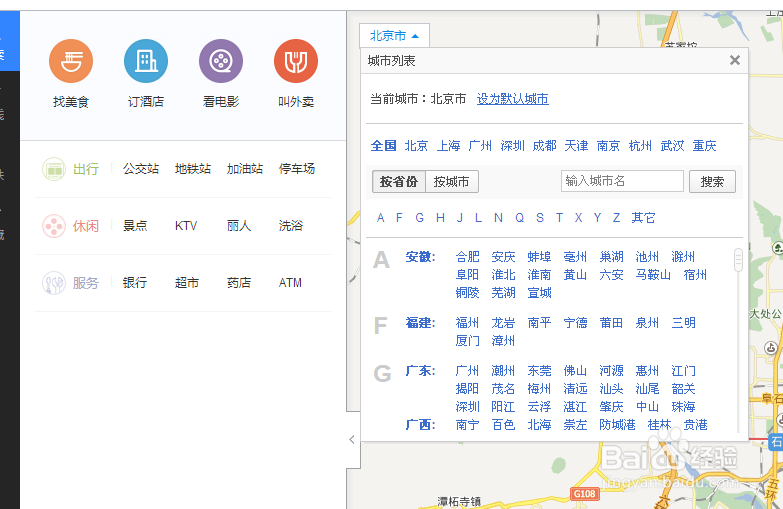
Task: Open the 北京市 city dropdown
Action: click(394, 36)
